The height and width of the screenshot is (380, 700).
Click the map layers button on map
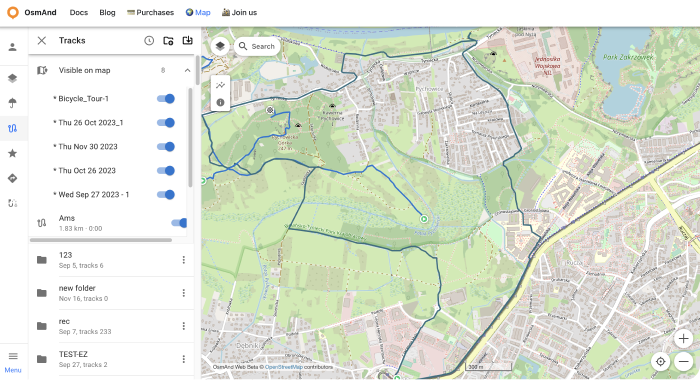tap(220, 46)
